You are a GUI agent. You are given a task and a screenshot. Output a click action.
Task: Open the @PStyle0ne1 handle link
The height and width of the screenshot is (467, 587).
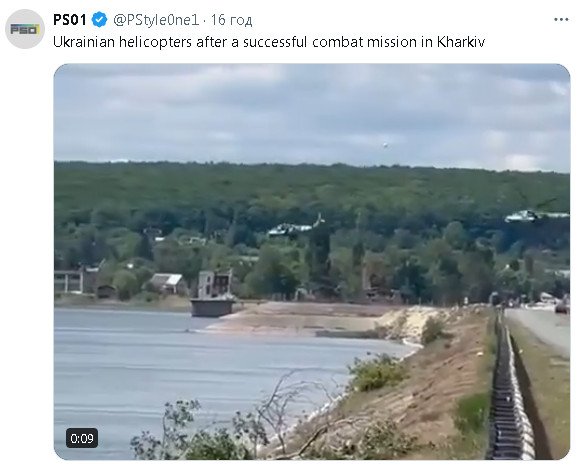156,20
